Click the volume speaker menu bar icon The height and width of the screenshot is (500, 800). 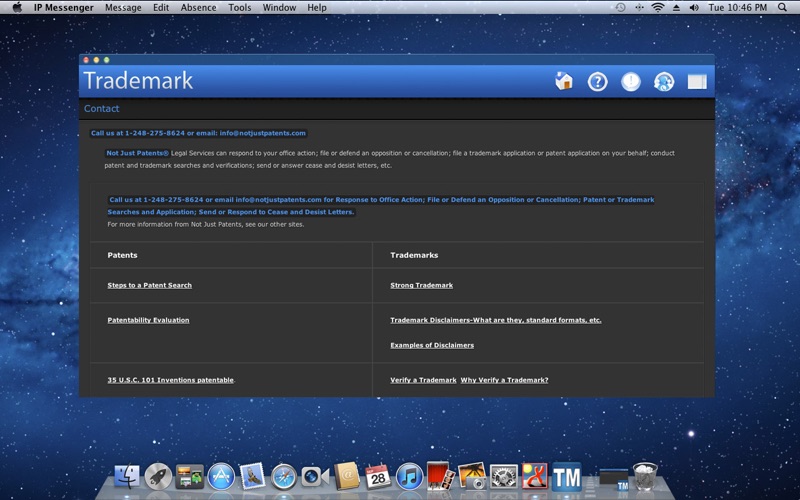[694, 8]
